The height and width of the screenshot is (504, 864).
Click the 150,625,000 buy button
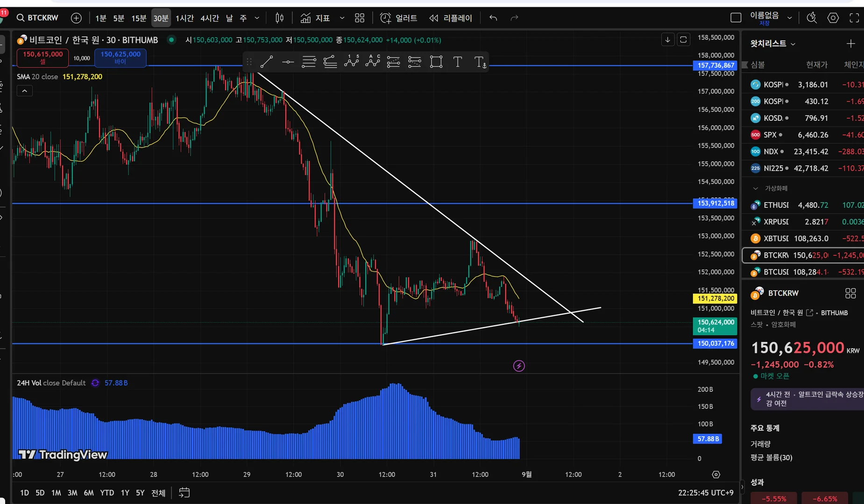120,58
